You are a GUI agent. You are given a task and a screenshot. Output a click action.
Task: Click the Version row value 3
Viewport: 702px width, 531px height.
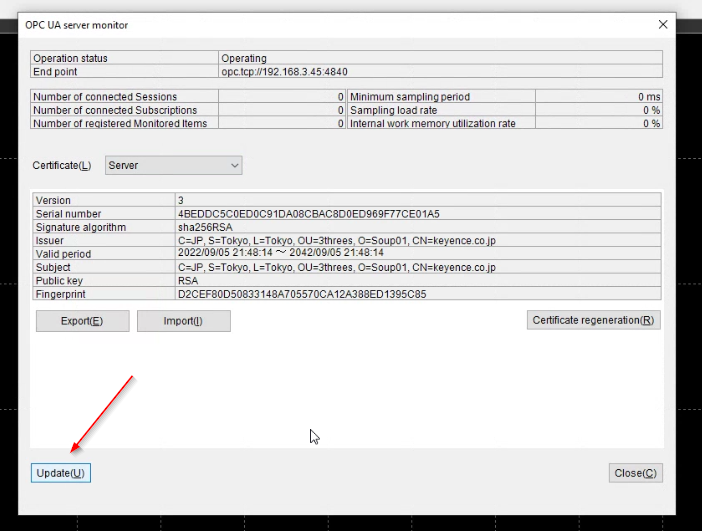click(x=418, y=200)
